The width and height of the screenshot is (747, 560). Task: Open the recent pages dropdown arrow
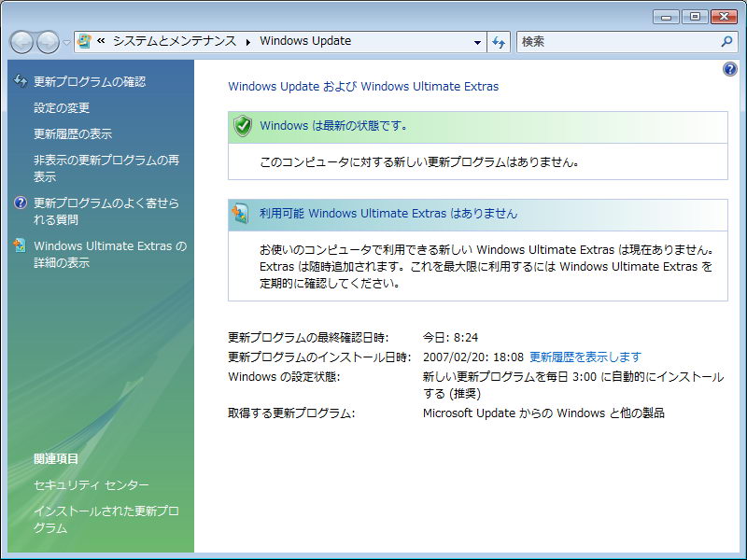(66, 42)
